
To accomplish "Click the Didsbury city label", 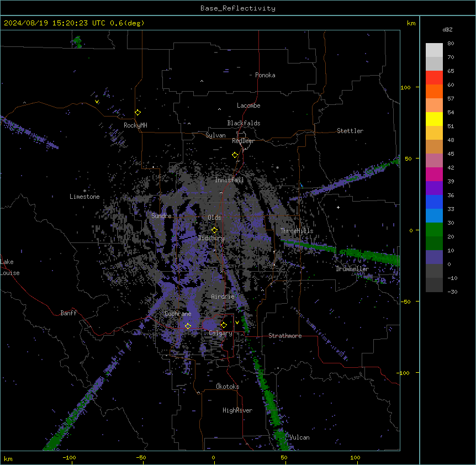I will [x=211, y=238].
